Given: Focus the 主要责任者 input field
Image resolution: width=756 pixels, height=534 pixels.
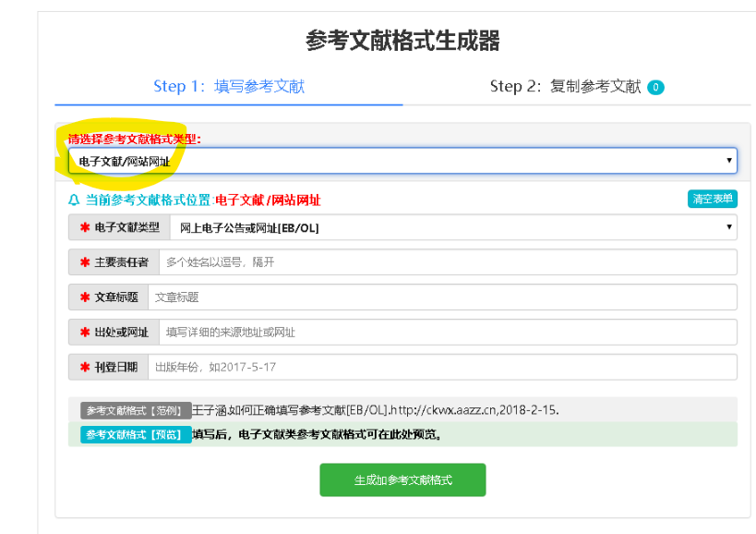Looking at the screenshot, I should (x=448, y=262).
